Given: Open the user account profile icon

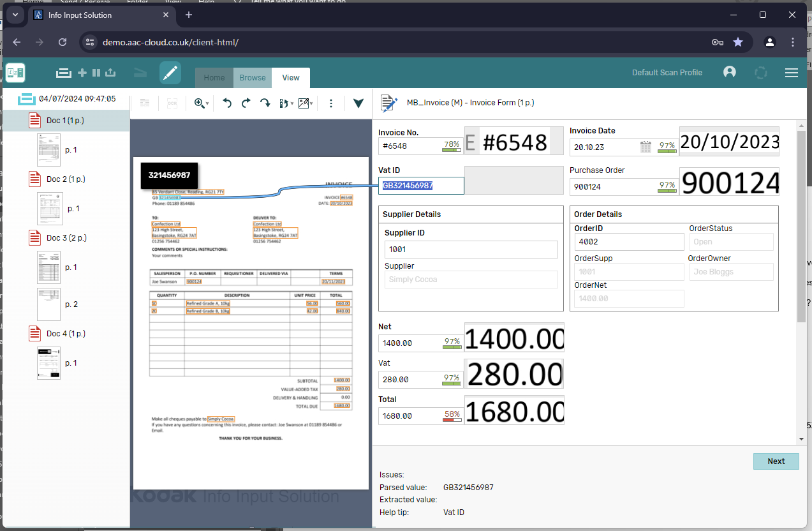Looking at the screenshot, I should pyautogui.click(x=730, y=72).
